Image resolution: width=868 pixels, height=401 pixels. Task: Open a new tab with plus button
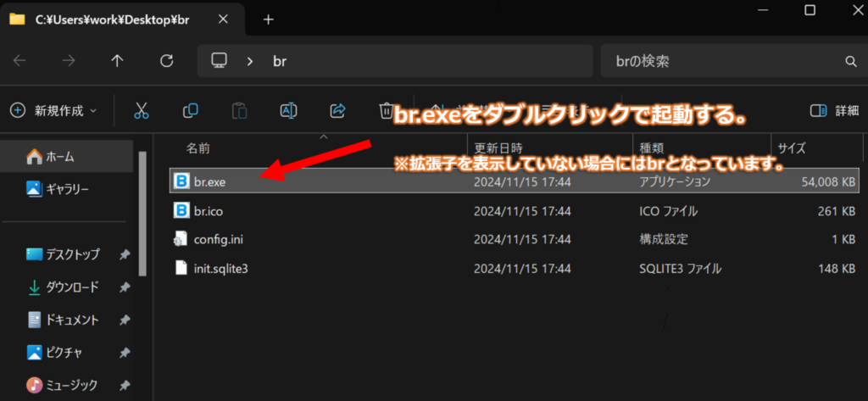coord(269,19)
